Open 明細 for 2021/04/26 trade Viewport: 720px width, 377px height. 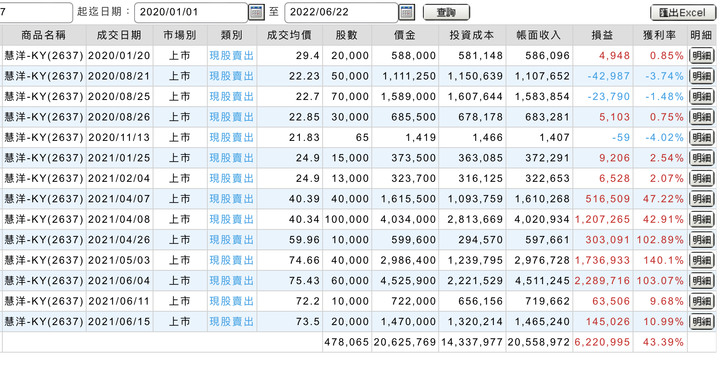[x=702, y=240]
